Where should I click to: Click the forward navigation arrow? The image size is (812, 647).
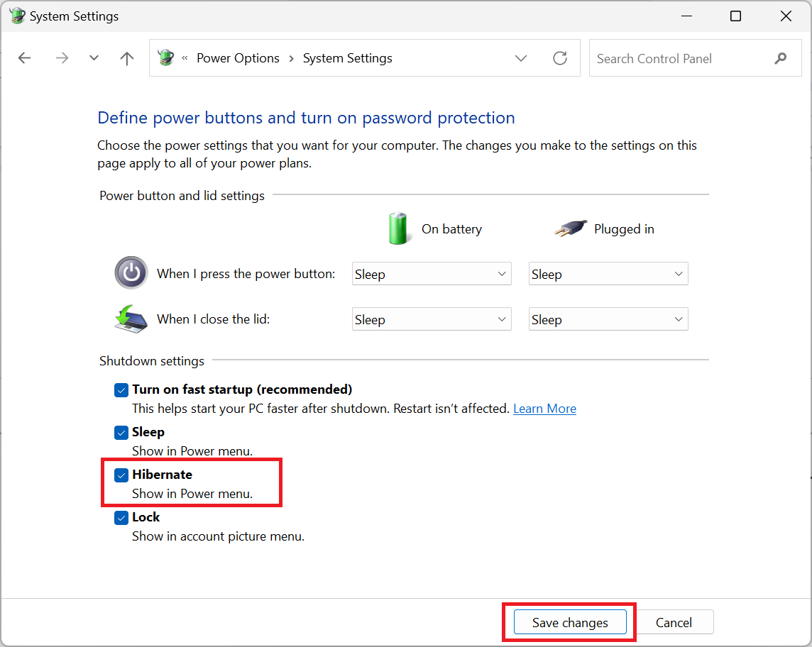(x=62, y=58)
